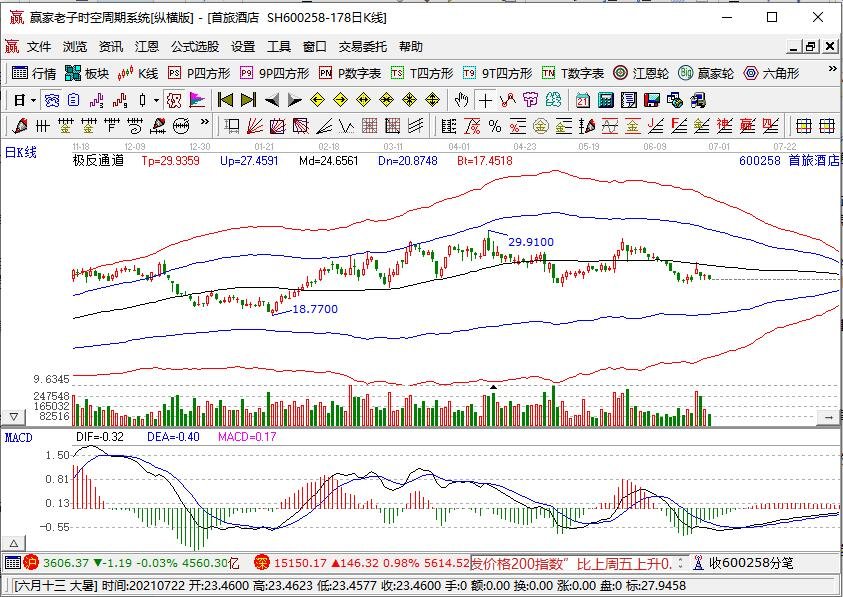Viewport: 843px width, 597px height.
Task: Open the calculator icon
Action: (x=606, y=100)
